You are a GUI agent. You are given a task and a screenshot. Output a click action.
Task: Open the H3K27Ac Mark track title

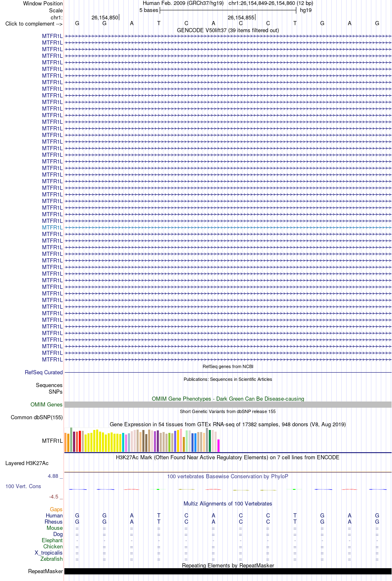(x=228, y=457)
